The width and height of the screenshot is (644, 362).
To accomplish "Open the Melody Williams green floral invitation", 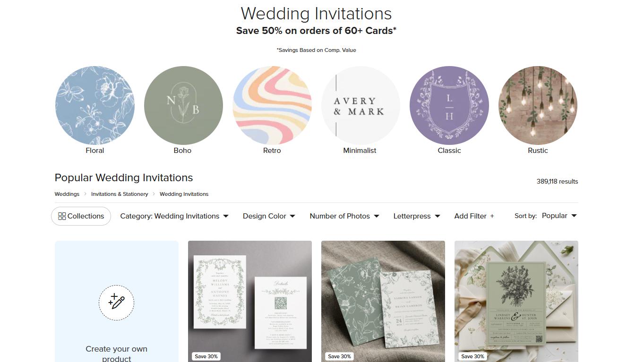I will click(250, 302).
